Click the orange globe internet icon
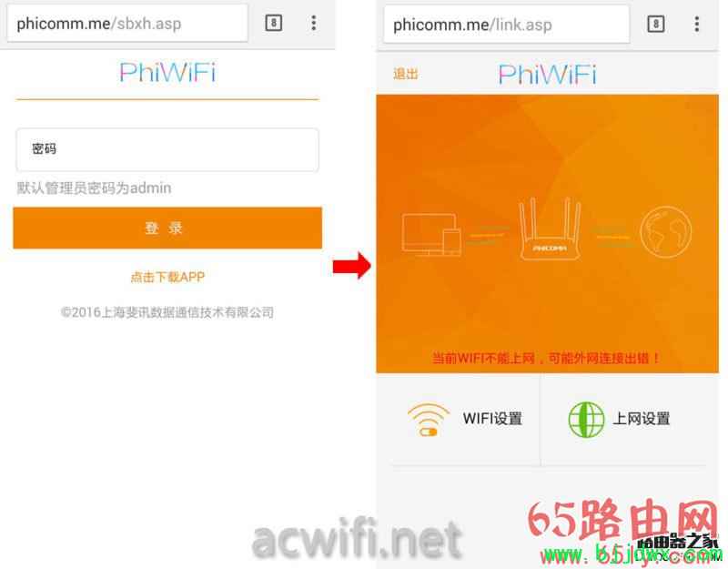The image size is (728, 569). (665, 232)
